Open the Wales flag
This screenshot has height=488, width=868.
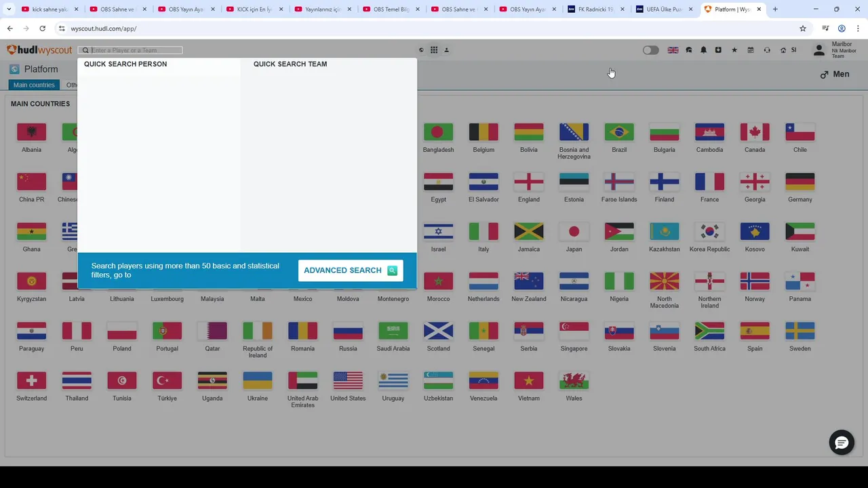574,381
